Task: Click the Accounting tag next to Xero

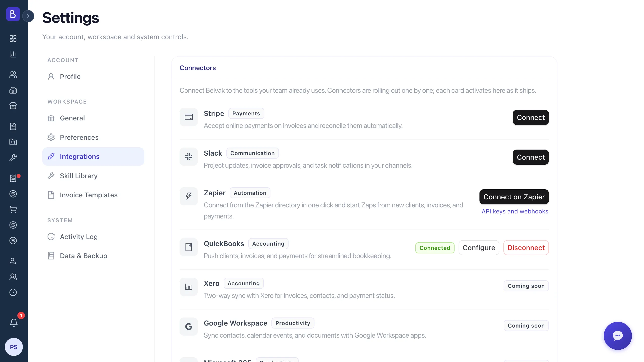Action: click(244, 283)
